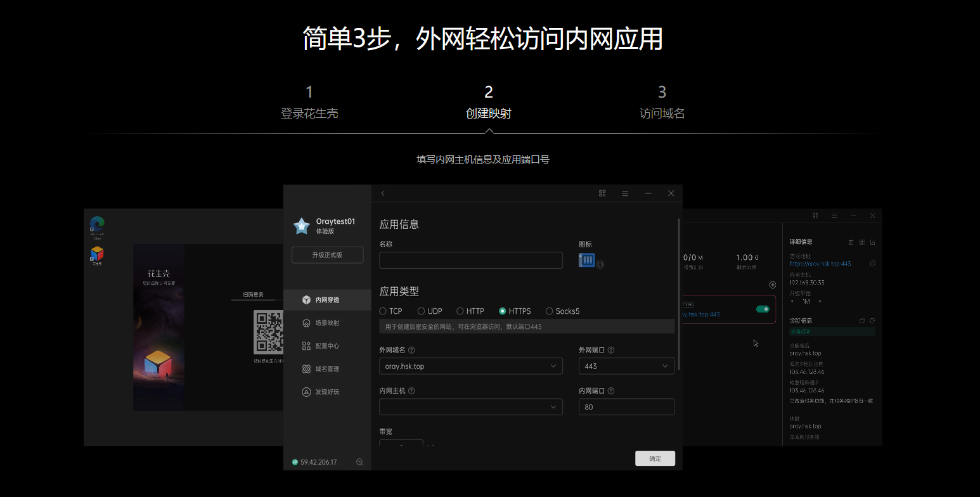Copy the 诊断信息 results
This screenshot has height=497, width=980.
coord(861,321)
